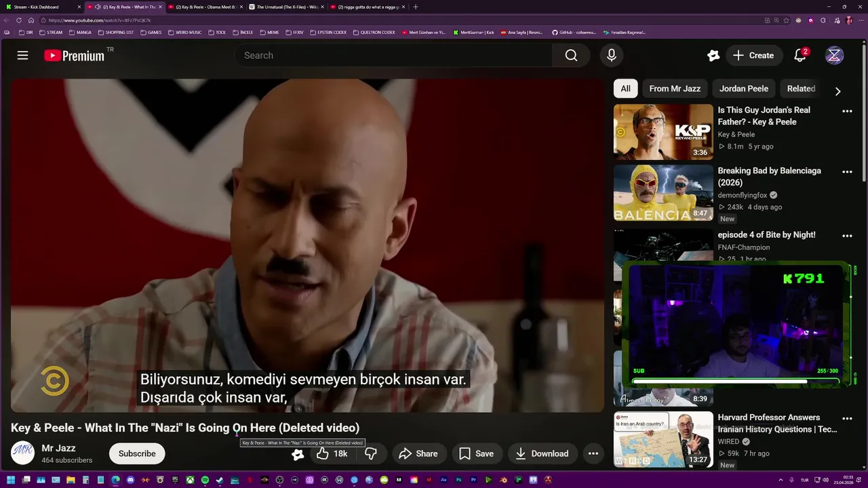This screenshot has height=488, width=868.
Task: Open options for episode 4 of Bite by Night
Action: tap(847, 236)
